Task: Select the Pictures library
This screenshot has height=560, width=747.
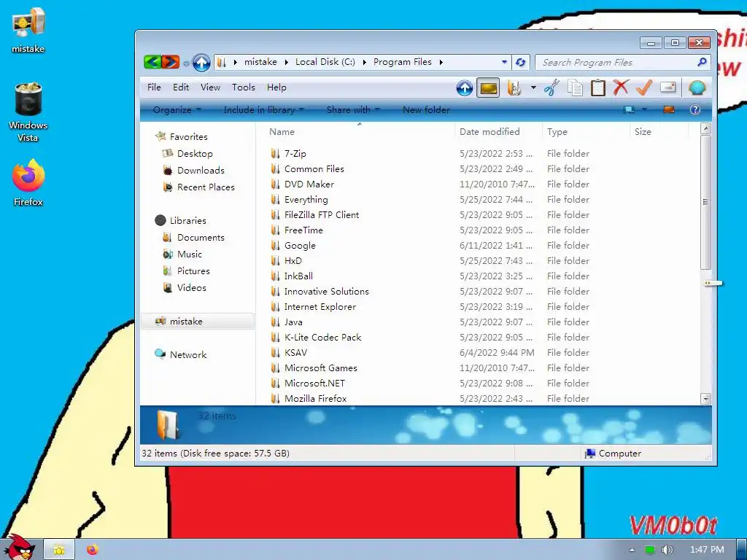Action: click(193, 271)
